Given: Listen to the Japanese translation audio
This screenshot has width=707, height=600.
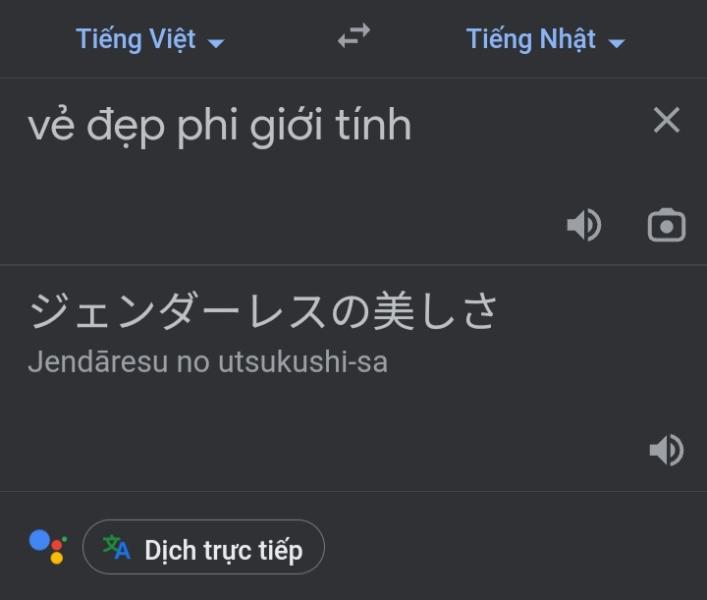Looking at the screenshot, I should click(666, 450).
